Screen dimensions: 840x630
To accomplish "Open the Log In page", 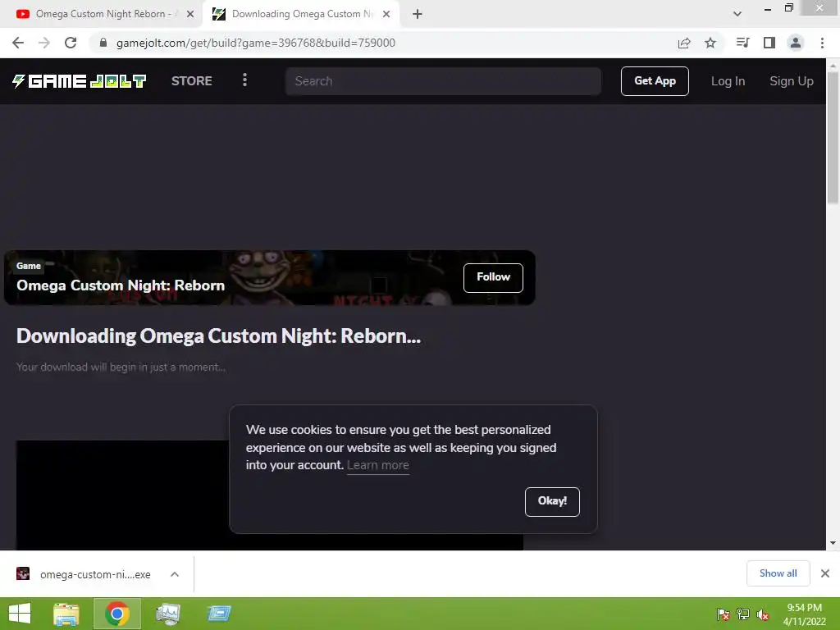I will click(x=728, y=81).
